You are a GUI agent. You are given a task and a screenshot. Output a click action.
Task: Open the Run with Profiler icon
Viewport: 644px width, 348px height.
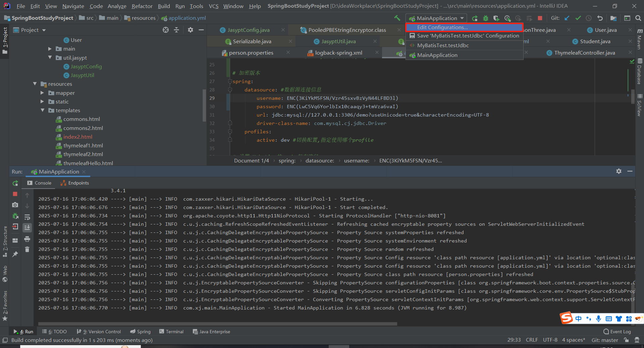(507, 18)
